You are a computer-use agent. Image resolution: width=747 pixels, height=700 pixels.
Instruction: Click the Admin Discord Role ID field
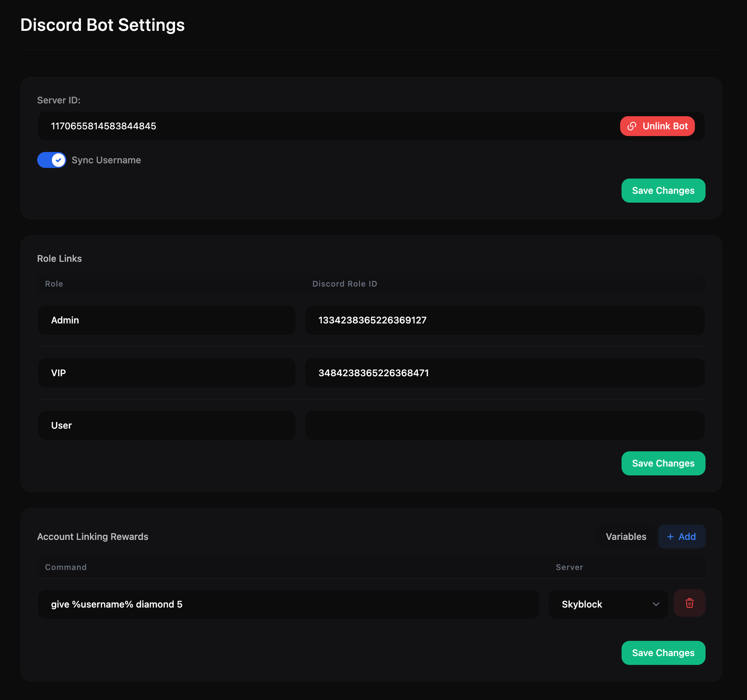[x=504, y=320]
